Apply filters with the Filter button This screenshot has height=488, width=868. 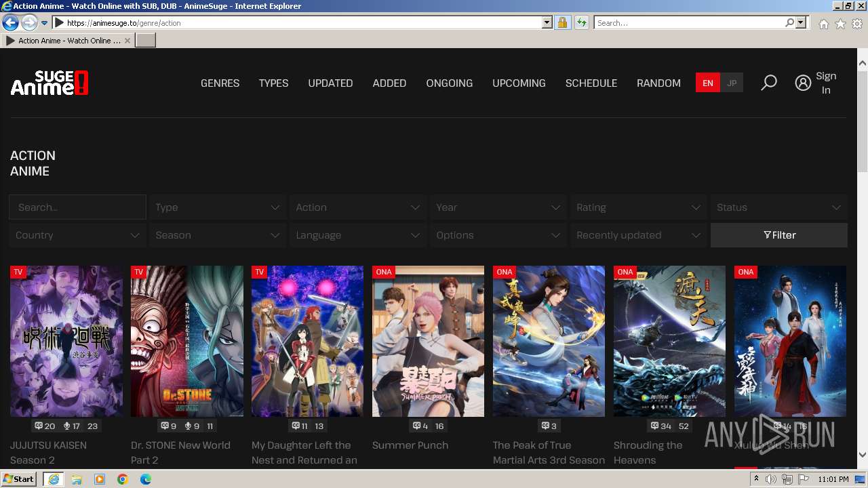click(778, 235)
